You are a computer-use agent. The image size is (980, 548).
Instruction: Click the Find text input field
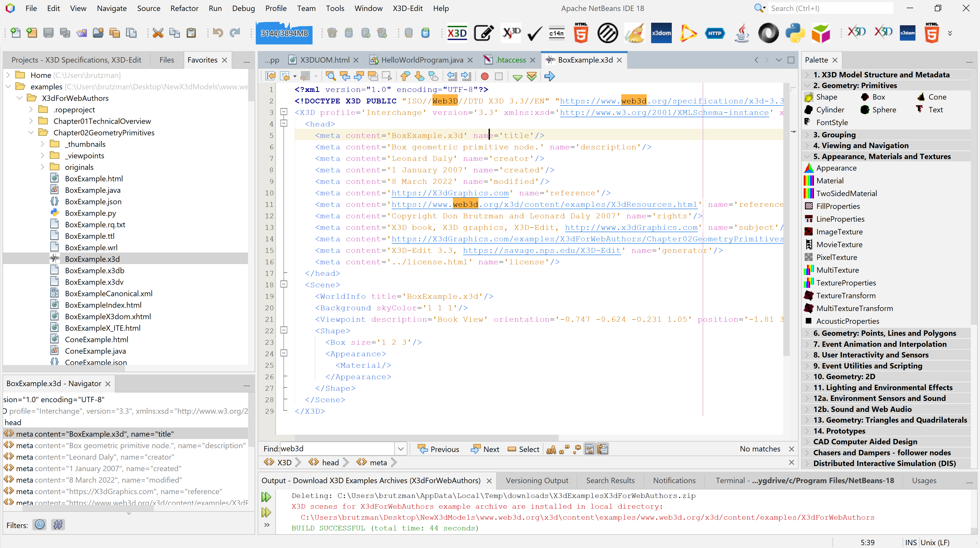point(337,449)
